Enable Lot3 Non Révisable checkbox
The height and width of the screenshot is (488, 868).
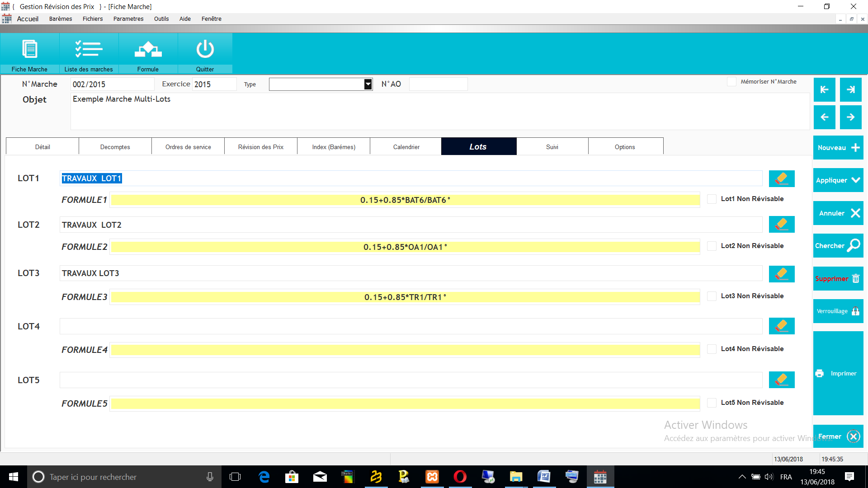click(712, 296)
